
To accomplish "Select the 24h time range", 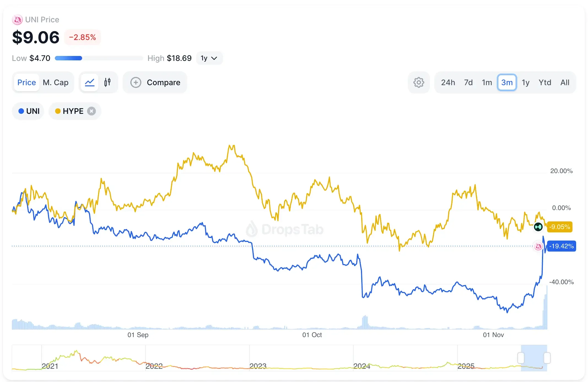I will [x=448, y=82].
